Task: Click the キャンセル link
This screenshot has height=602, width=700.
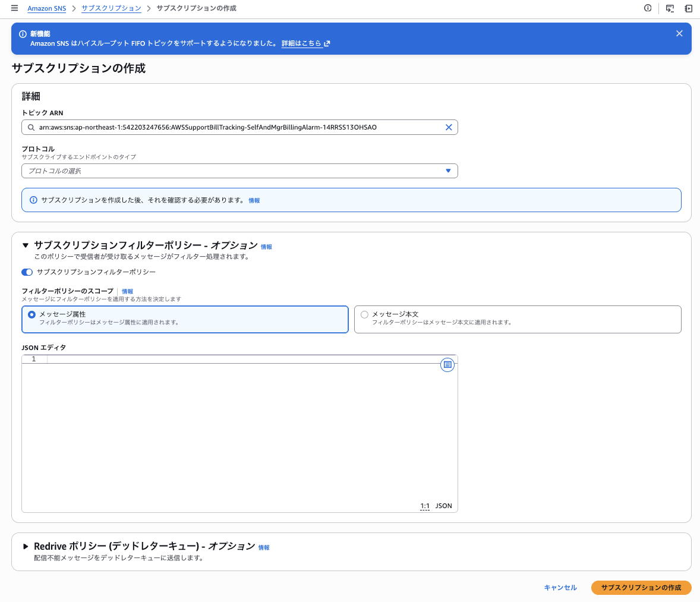Action: coord(560,587)
